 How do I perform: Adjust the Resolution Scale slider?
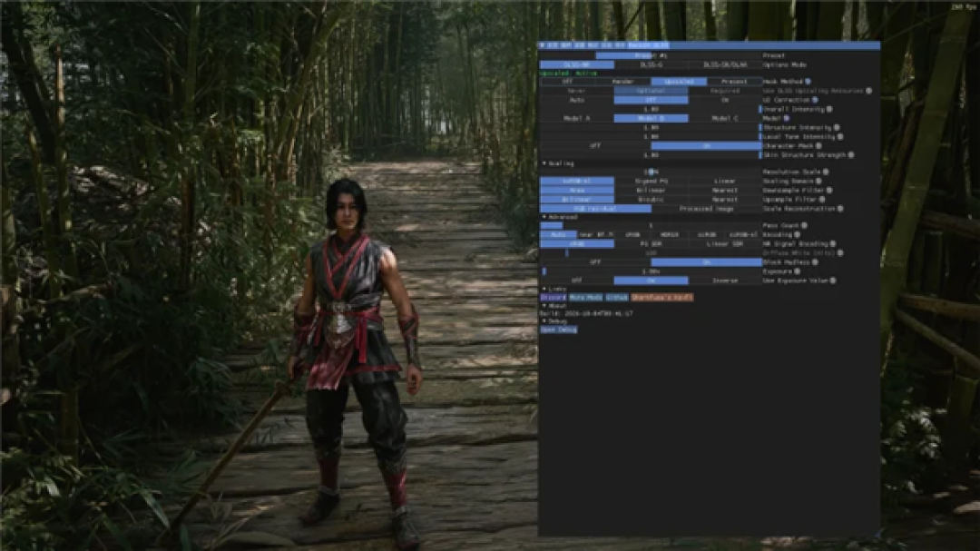(x=651, y=172)
